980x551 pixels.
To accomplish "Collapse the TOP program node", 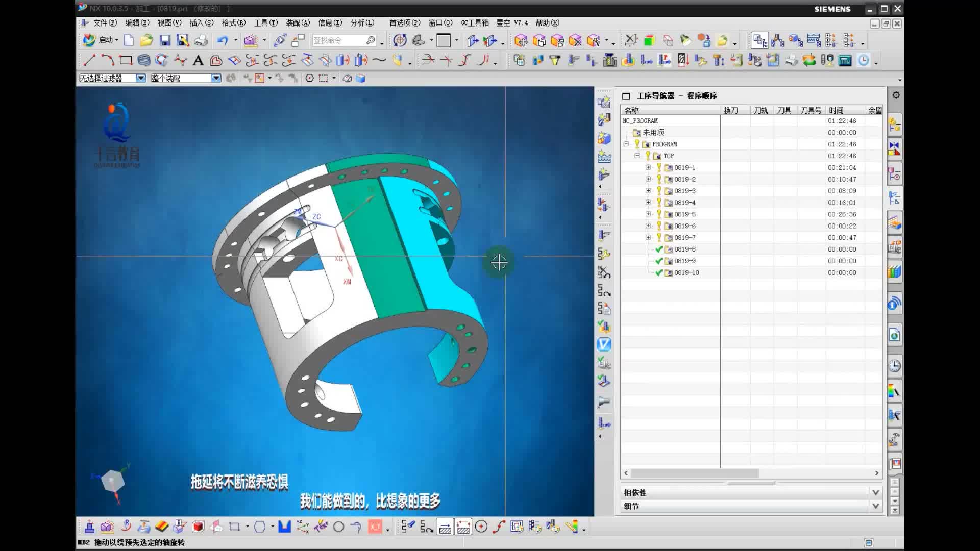I will (x=637, y=156).
